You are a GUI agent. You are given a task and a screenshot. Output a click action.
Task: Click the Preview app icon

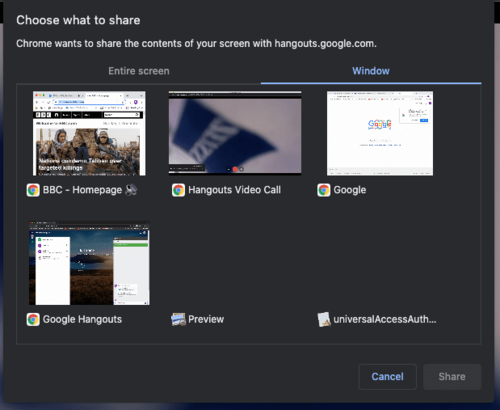178,319
